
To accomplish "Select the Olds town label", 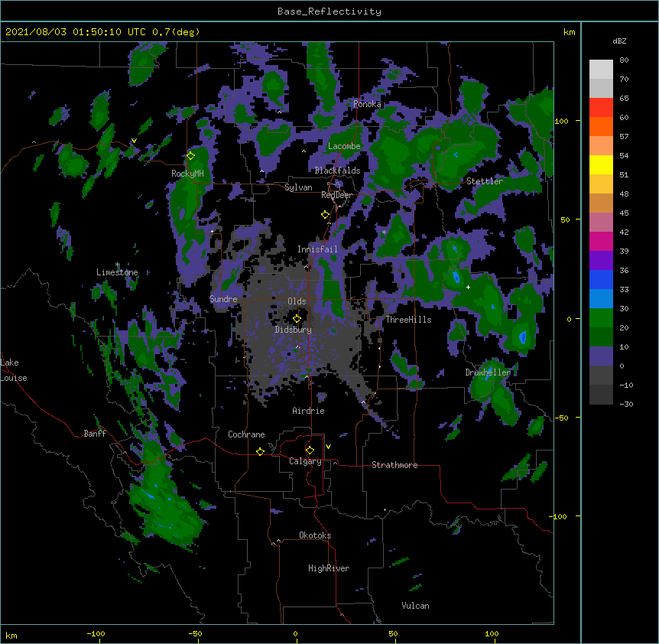I will point(297,301).
